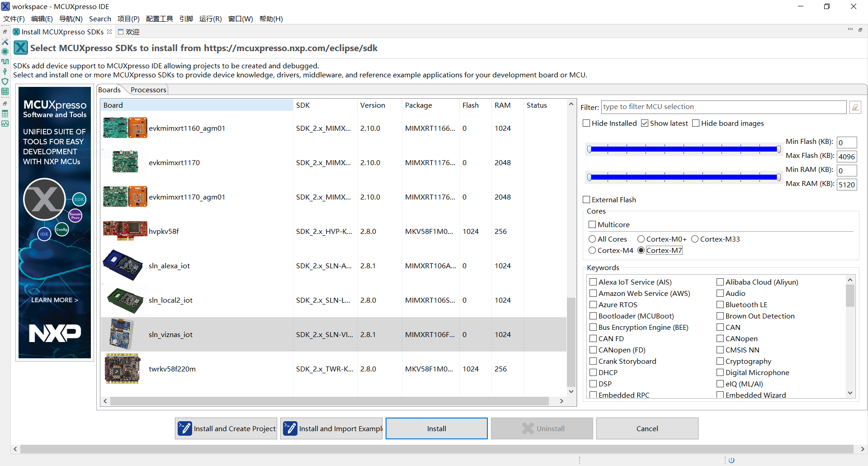Open the 欢迎 welcome tab
This screenshot has height=466, width=868.
tap(129, 32)
